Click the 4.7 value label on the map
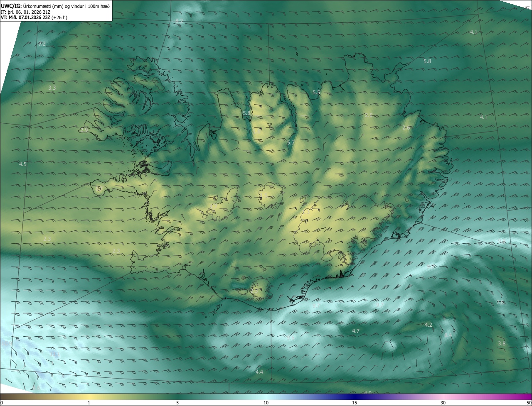Viewport: 532px width, 406px height. [x=356, y=331]
